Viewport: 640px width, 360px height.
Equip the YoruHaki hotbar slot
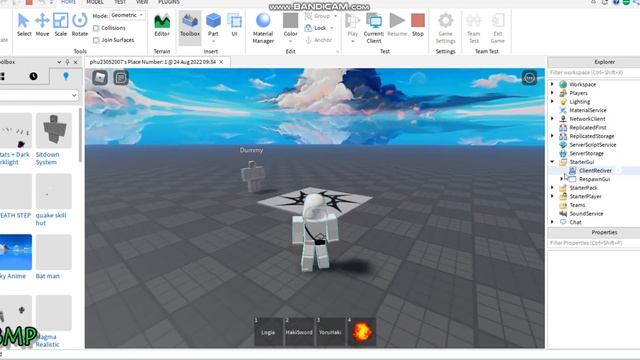coord(330,331)
